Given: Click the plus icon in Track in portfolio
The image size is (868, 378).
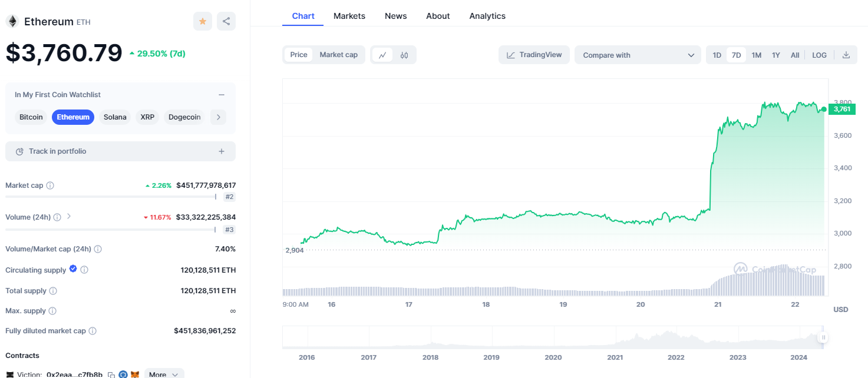Looking at the screenshot, I should pyautogui.click(x=222, y=151).
